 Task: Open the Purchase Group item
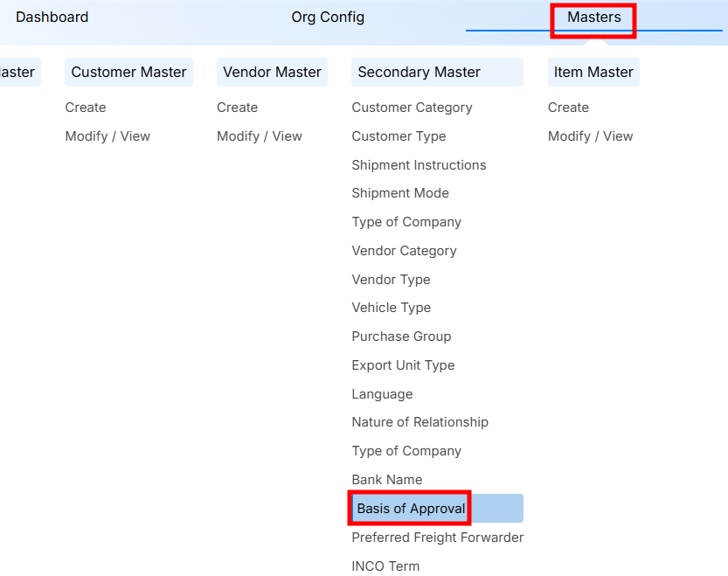pyautogui.click(x=401, y=337)
